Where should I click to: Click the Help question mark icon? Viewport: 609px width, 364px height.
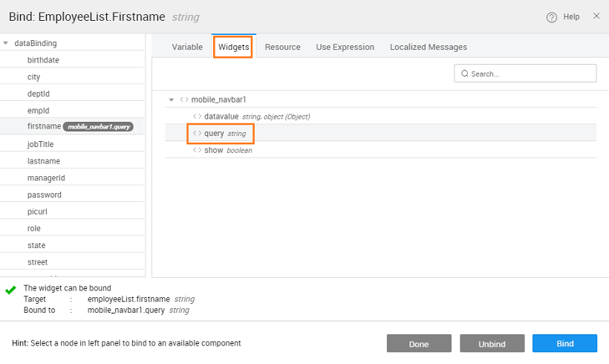[552, 16]
